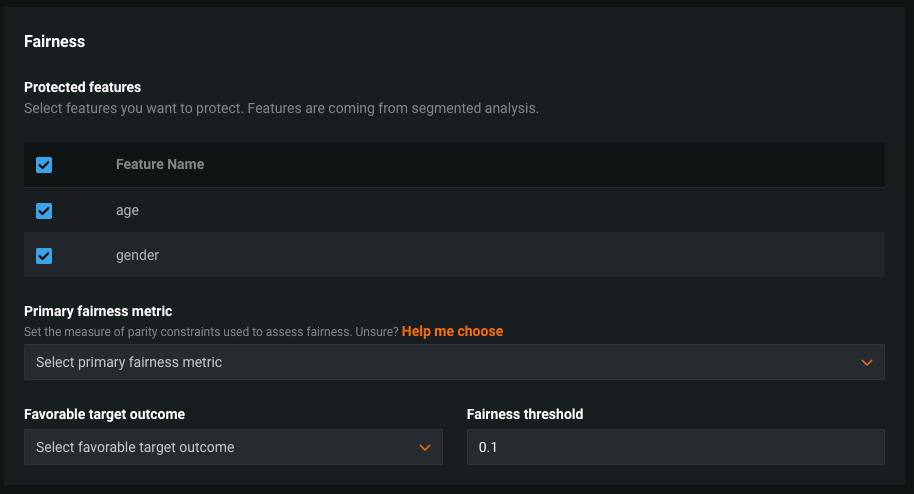This screenshot has width=914, height=494.
Task: Uncheck the age feature checkbox
Action: (44, 211)
